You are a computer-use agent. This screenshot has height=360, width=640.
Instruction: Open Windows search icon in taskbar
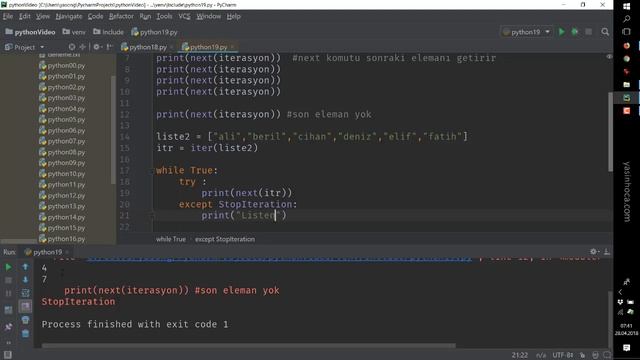click(627, 19)
